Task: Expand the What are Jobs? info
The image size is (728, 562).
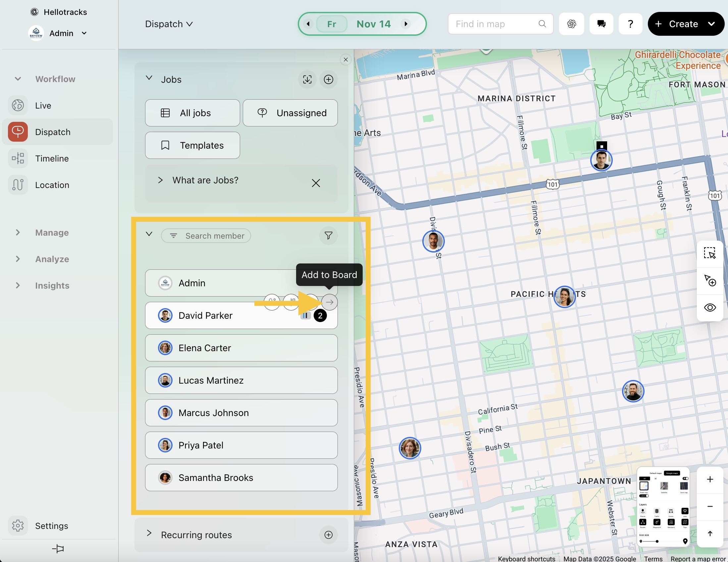Action: tap(160, 180)
